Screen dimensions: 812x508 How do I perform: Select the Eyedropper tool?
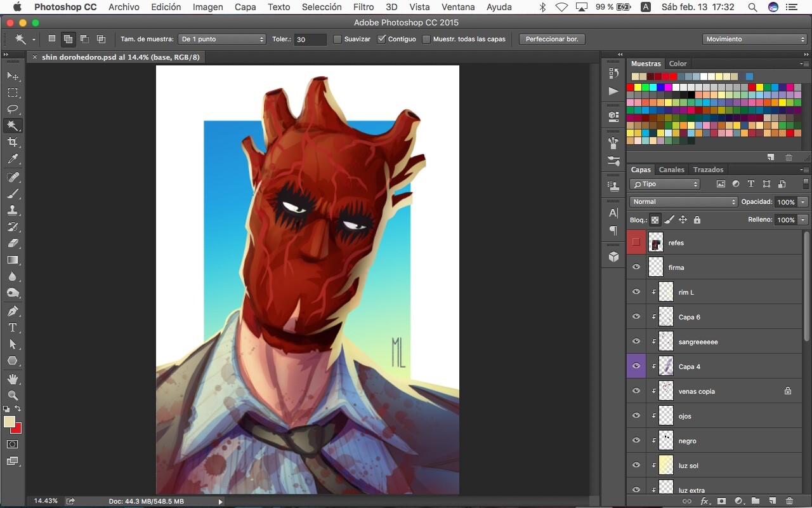(13, 159)
